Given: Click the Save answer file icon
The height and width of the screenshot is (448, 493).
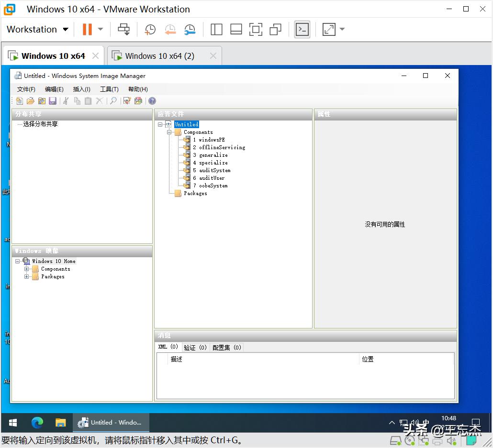Looking at the screenshot, I should point(53,100).
